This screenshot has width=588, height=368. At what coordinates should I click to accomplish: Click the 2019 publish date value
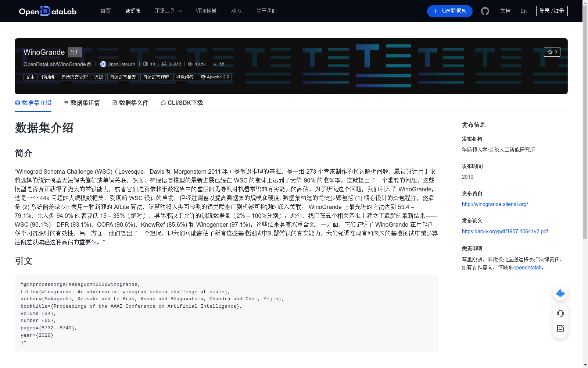(467, 177)
